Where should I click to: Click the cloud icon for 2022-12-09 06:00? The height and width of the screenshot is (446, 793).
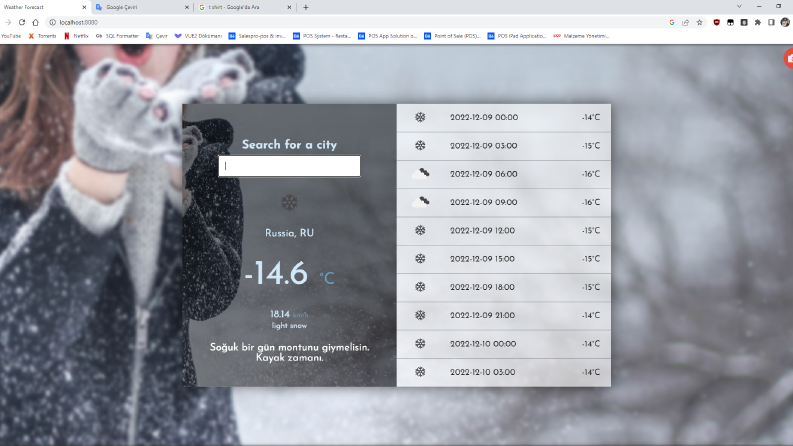(x=420, y=174)
